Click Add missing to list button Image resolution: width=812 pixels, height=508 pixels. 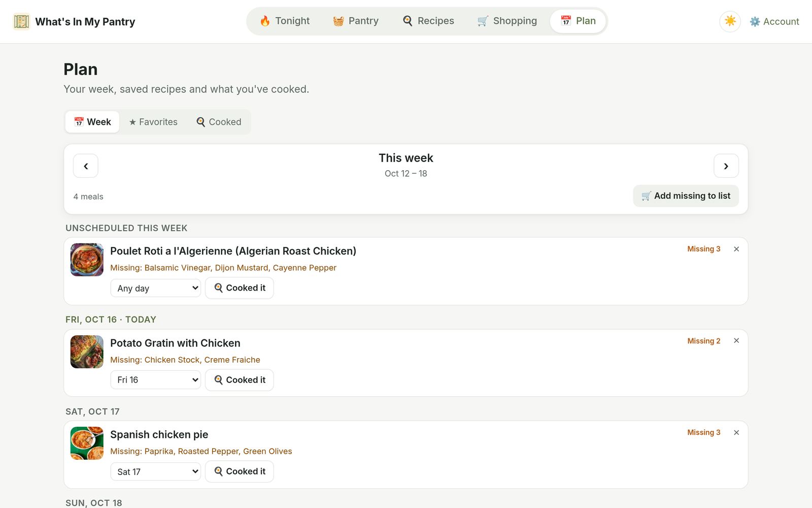click(686, 196)
